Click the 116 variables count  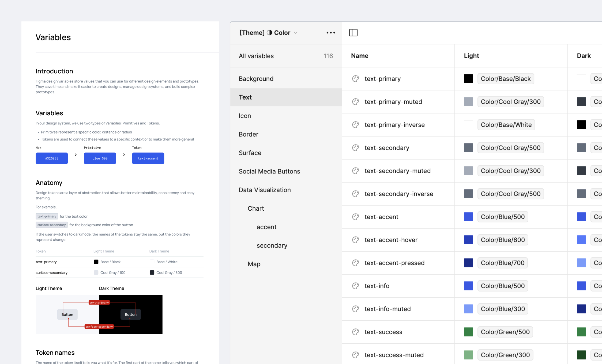pos(328,56)
